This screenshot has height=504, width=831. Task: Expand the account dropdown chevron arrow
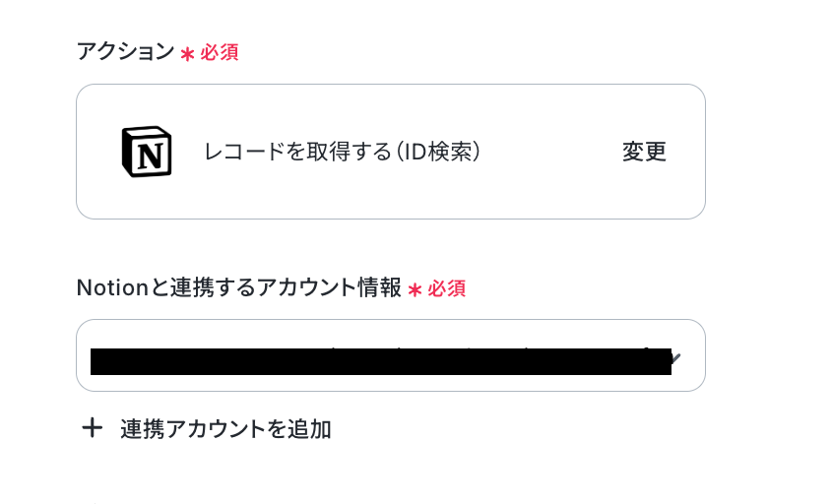675,355
